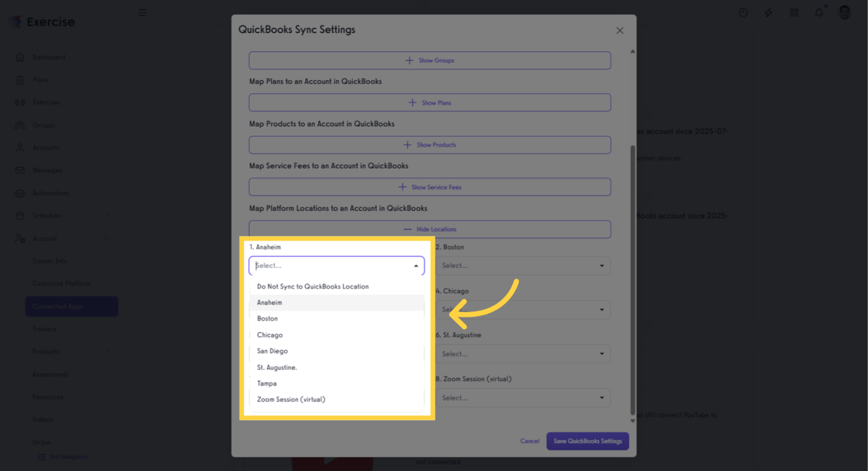The image size is (868, 471).
Task: Collapse the Hide Locations section
Action: tap(430, 229)
